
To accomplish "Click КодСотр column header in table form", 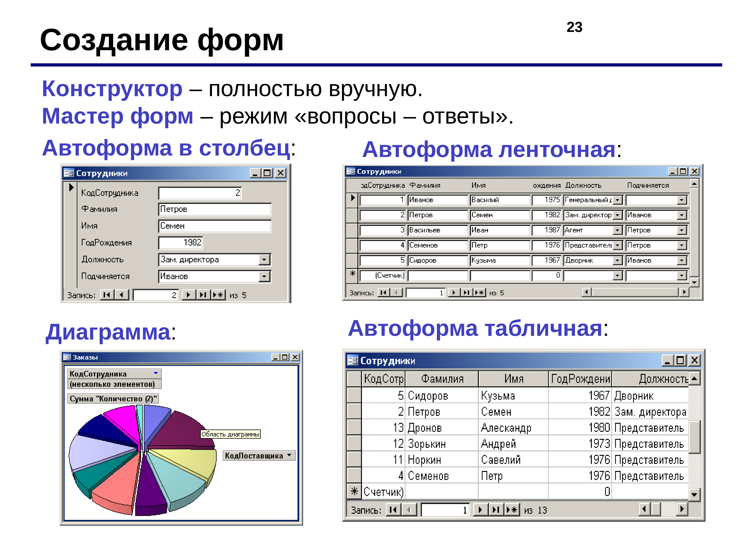I will click(383, 379).
